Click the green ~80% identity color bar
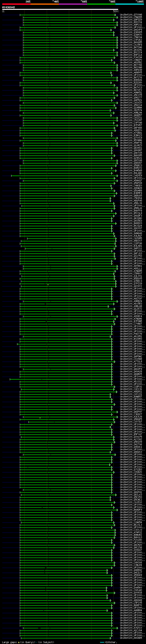146x644 pixels. 101,4
